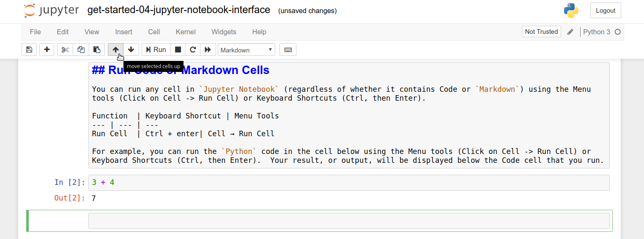
Task: Restart kernel and run all cells
Action: pos(208,49)
